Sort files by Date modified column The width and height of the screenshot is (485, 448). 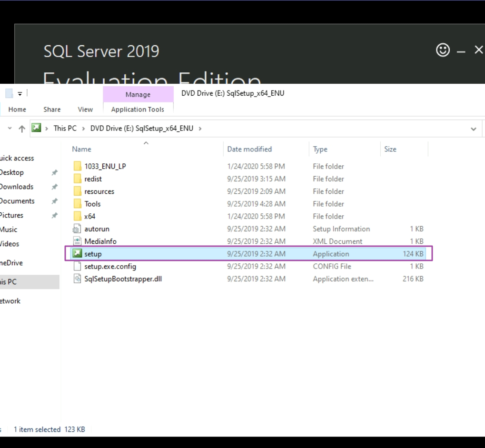click(249, 149)
